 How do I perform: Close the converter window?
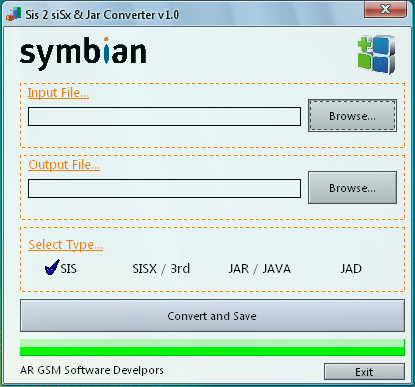385,9
